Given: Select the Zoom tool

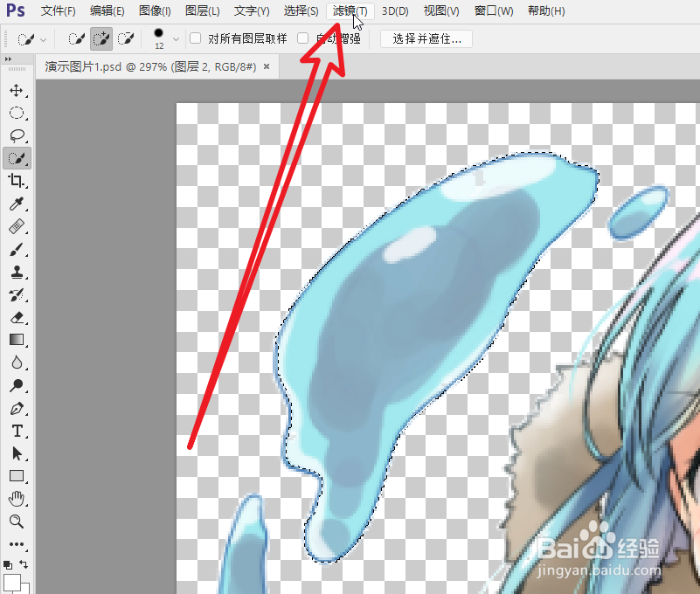Looking at the screenshot, I should point(17,521).
